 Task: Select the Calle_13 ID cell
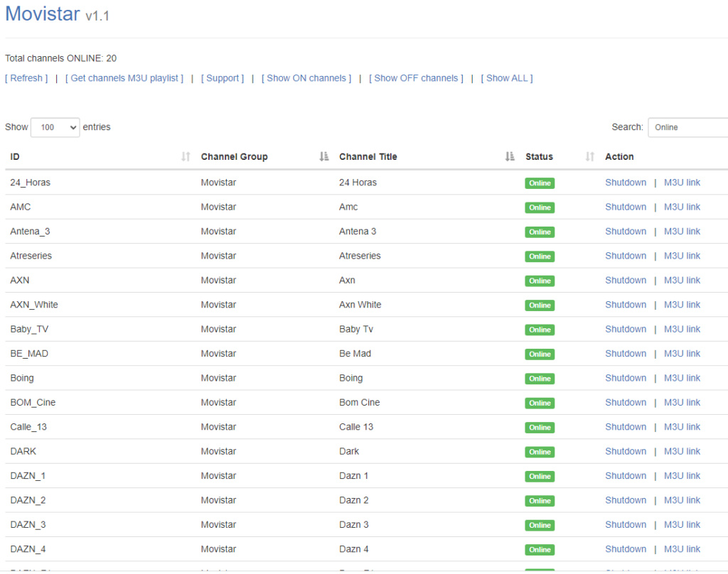[x=28, y=427]
